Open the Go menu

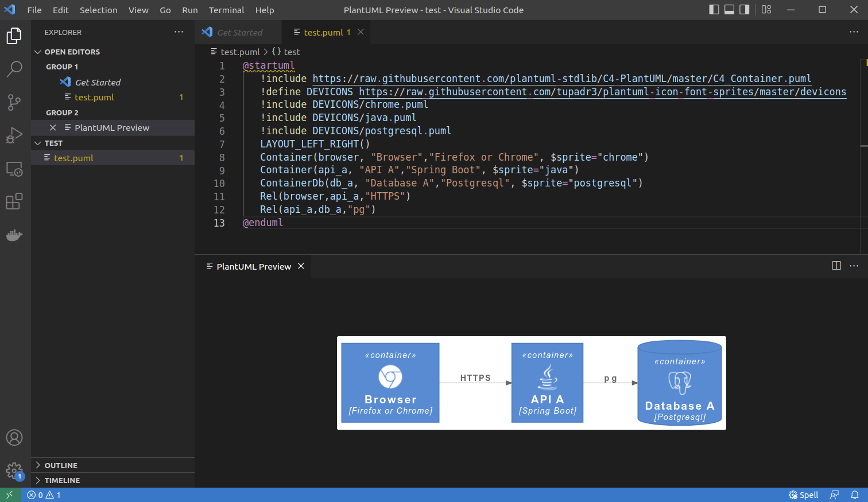[x=165, y=10]
